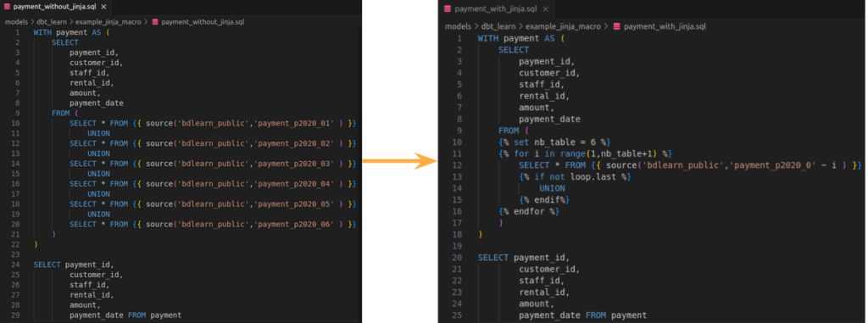This screenshot has height=323, width=868.
Task: Click the 'for i in range(1,nb_table+1)' line
Action: pyautogui.click(x=586, y=153)
